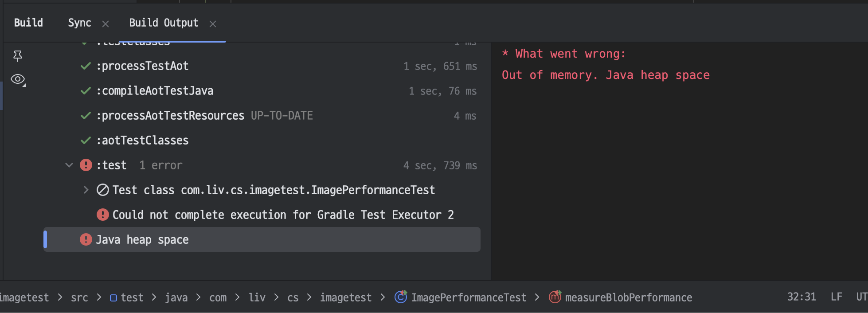Click the test folder breadcrumb
The width and height of the screenshot is (868, 313).
[x=132, y=297]
